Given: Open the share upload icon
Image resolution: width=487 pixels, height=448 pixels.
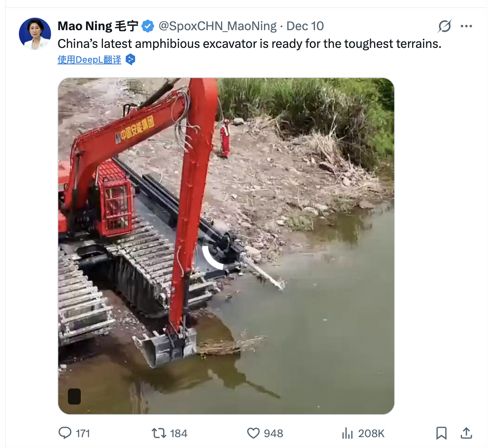Looking at the screenshot, I should coord(466,434).
